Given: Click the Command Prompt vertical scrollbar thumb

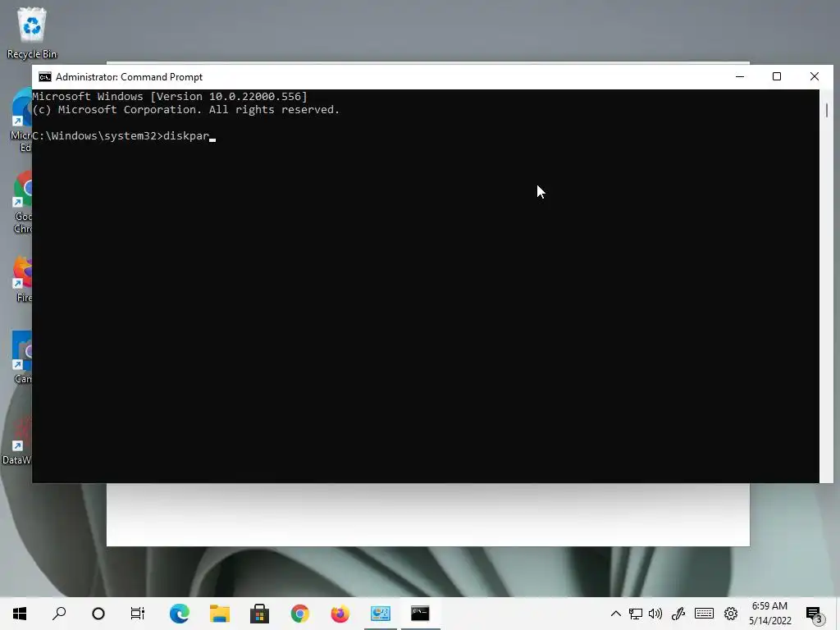Looking at the screenshot, I should (827, 110).
